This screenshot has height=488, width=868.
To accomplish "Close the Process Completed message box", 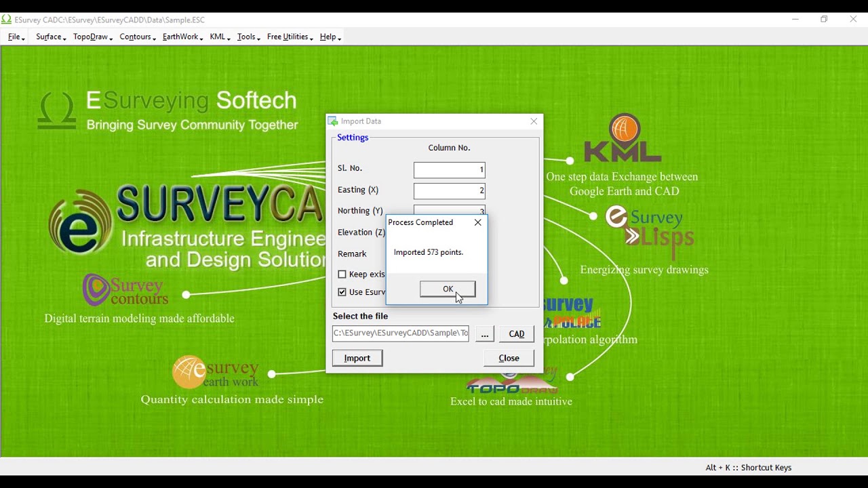I will 478,222.
